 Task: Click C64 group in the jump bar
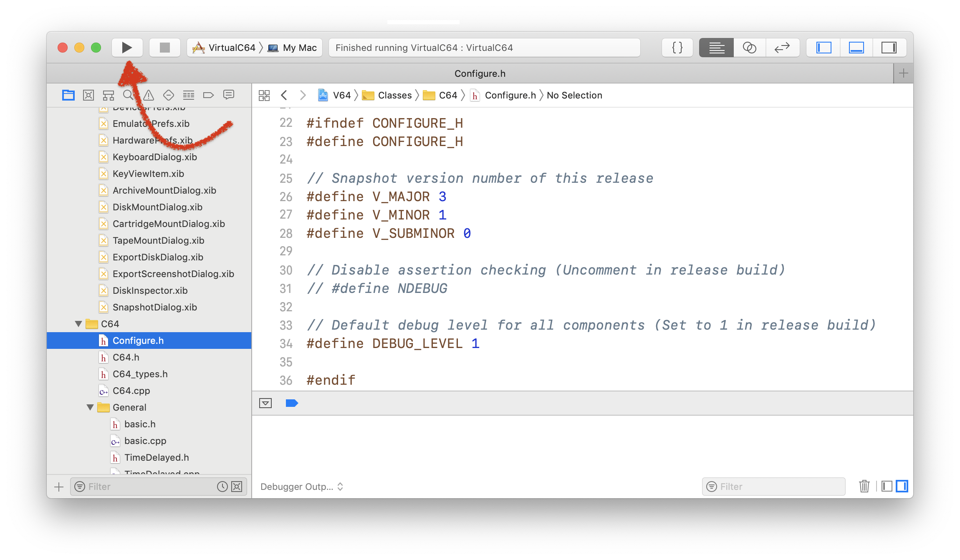[440, 95]
